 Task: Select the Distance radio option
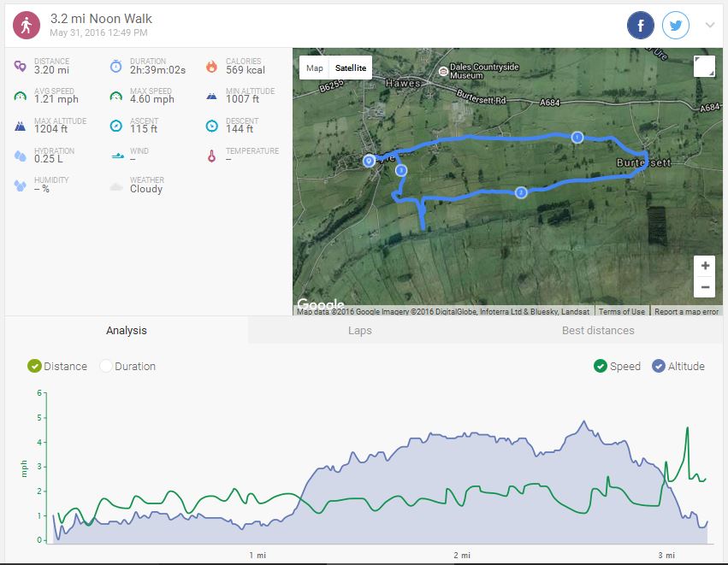pyautogui.click(x=34, y=366)
